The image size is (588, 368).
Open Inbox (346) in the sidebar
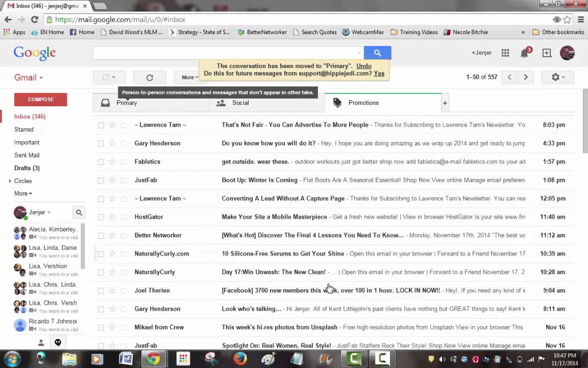(x=30, y=117)
